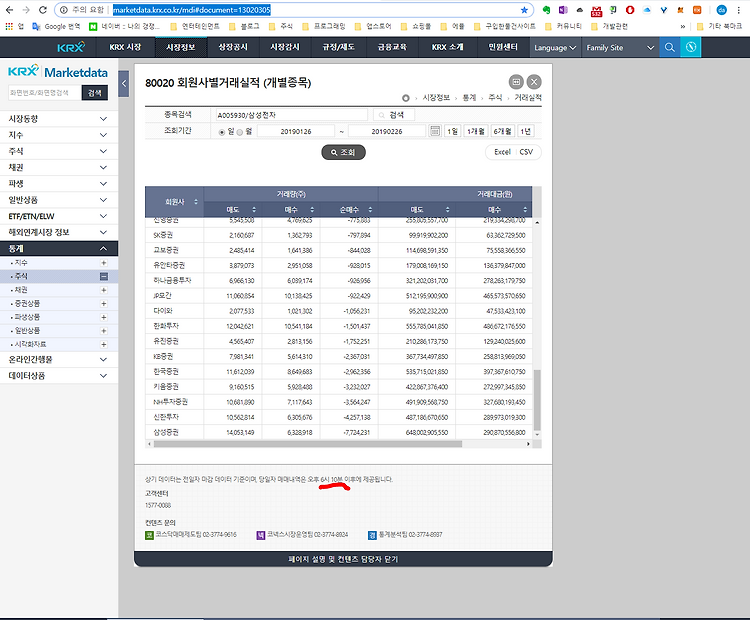Open Chrome apps shortcut icon

(9, 26)
